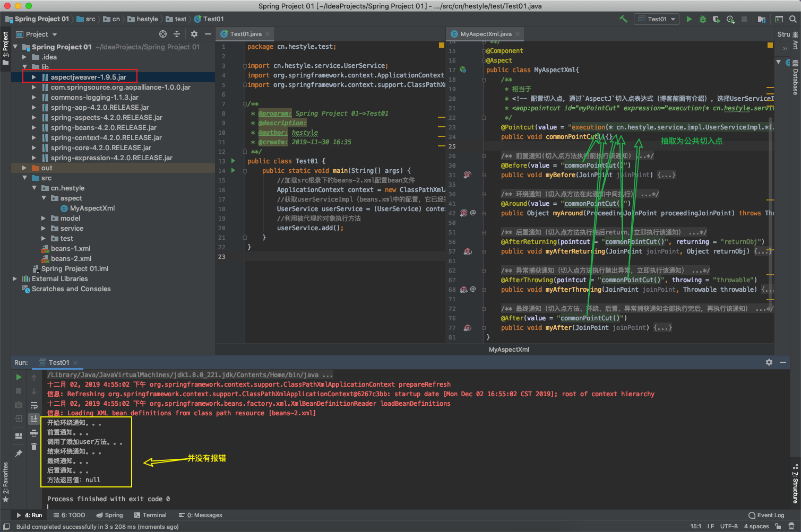Run Test01 with Coverage shield icon

click(x=715, y=19)
